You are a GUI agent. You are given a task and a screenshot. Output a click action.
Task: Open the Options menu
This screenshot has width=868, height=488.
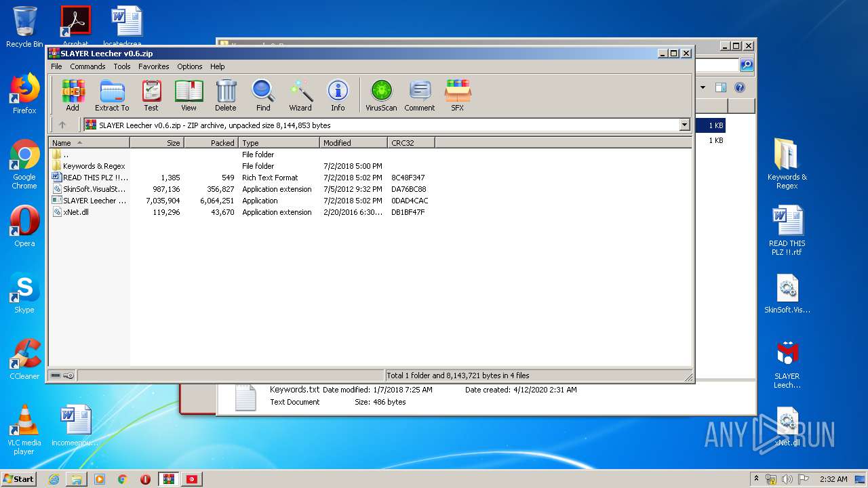190,66
